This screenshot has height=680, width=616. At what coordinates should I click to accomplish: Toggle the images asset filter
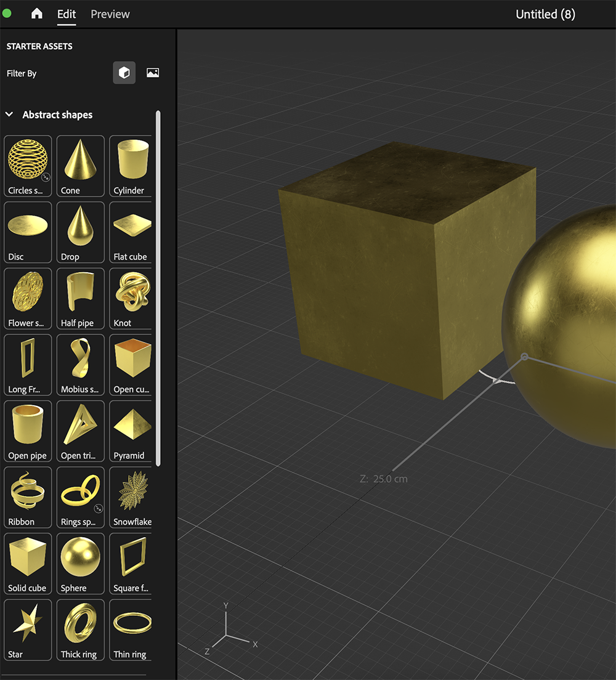[152, 72]
